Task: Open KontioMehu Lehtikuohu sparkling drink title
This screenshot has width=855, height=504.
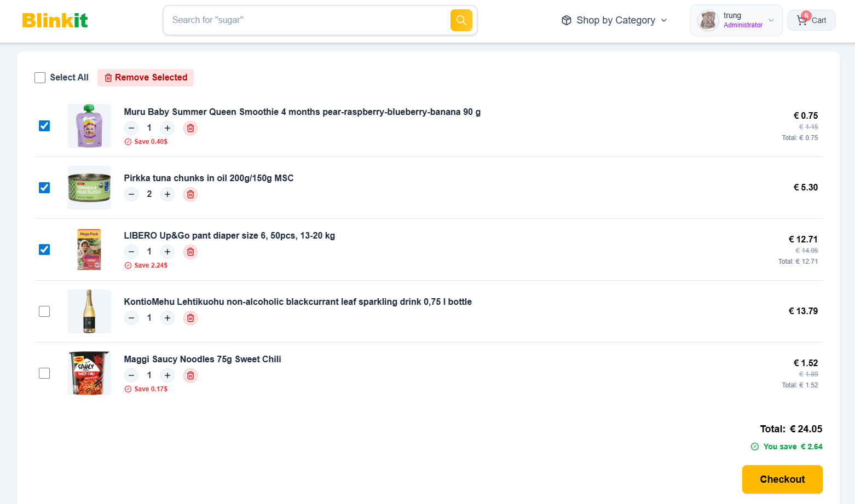Action: coord(298,302)
